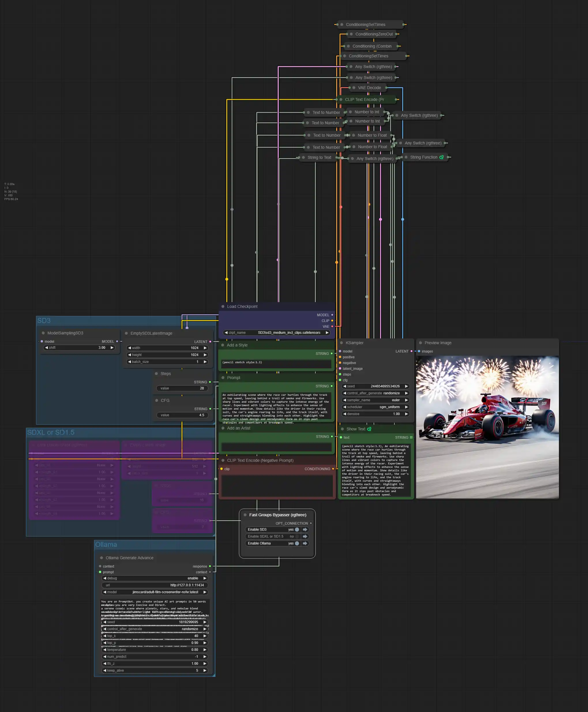Click the arrow icon next to Enable Ollama
The width and height of the screenshot is (588, 712).
305,543
